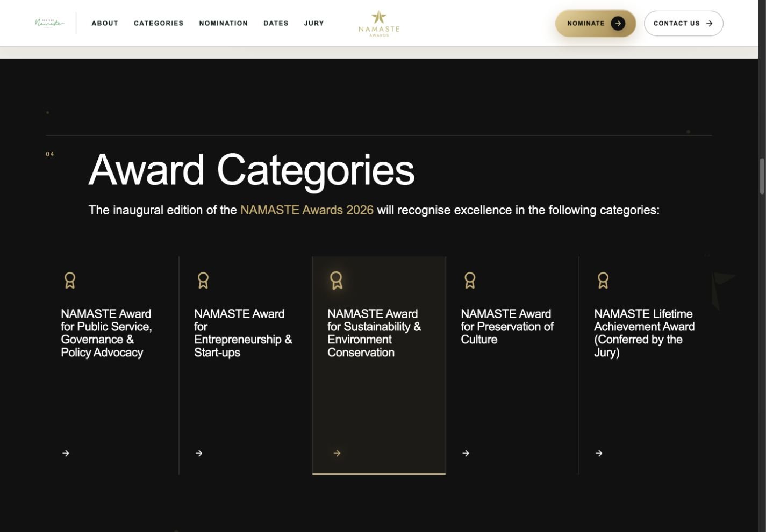This screenshot has width=766, height=532.
Task: Click the arrow circle inside Nominate button
Action: (x=618, y=24)
